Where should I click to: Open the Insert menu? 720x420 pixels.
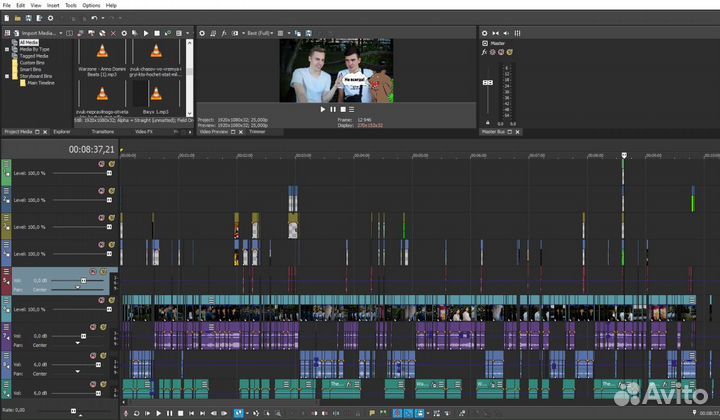(55, 5)
